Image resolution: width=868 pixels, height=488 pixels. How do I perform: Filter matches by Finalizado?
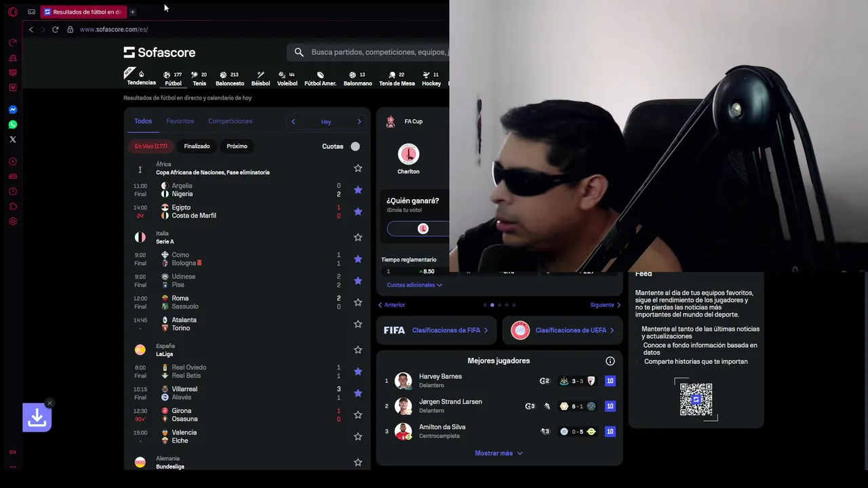[197, 146]
